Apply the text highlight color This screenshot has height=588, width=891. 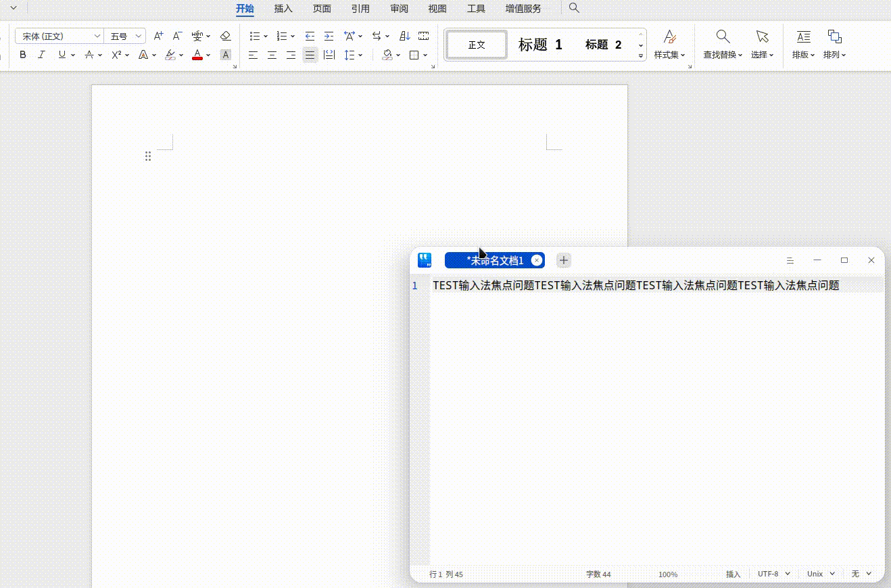(170, 55)
